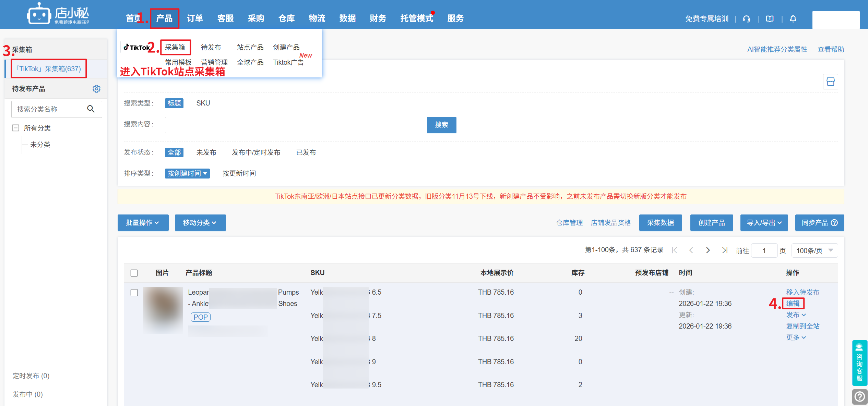This screenshot has width=868, height=406.
Task: Select SKU as search type
Action: [203, 103]
